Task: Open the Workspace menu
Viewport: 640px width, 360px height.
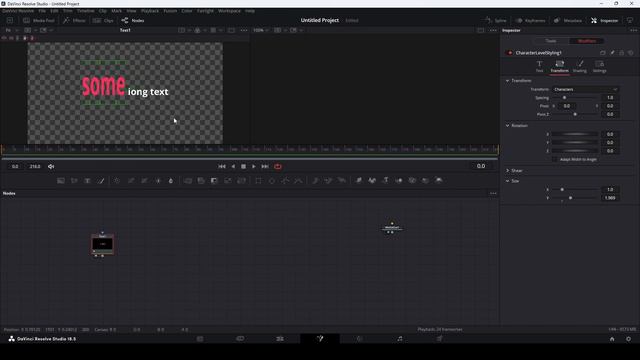Action: tap(229, 11)
